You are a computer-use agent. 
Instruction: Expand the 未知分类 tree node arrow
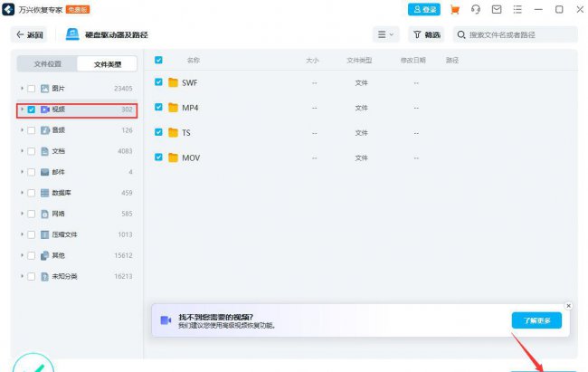(x=22, y=276)
